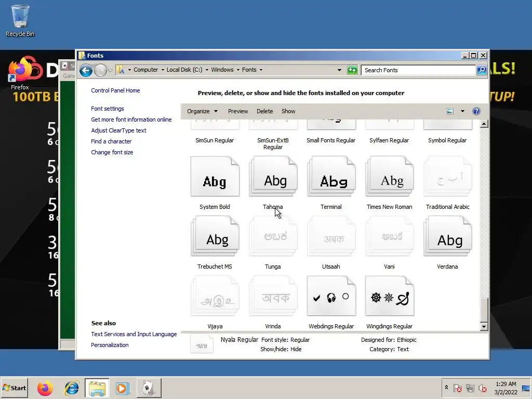Screen dimensions: 532x399
Task: Open Personalization link
Action: click(110, 345)
